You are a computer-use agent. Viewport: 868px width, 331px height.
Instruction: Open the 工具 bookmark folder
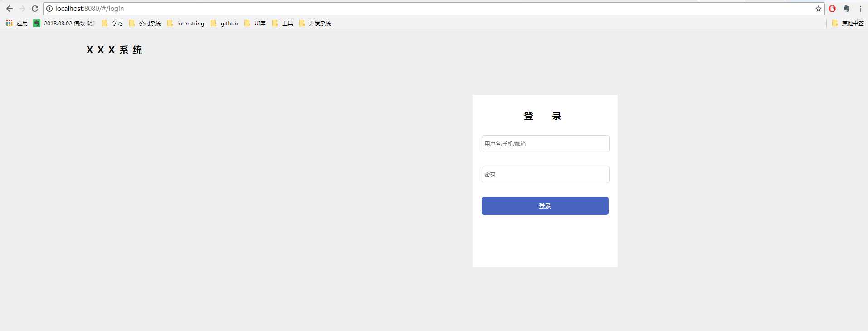[x=283, y=23]
